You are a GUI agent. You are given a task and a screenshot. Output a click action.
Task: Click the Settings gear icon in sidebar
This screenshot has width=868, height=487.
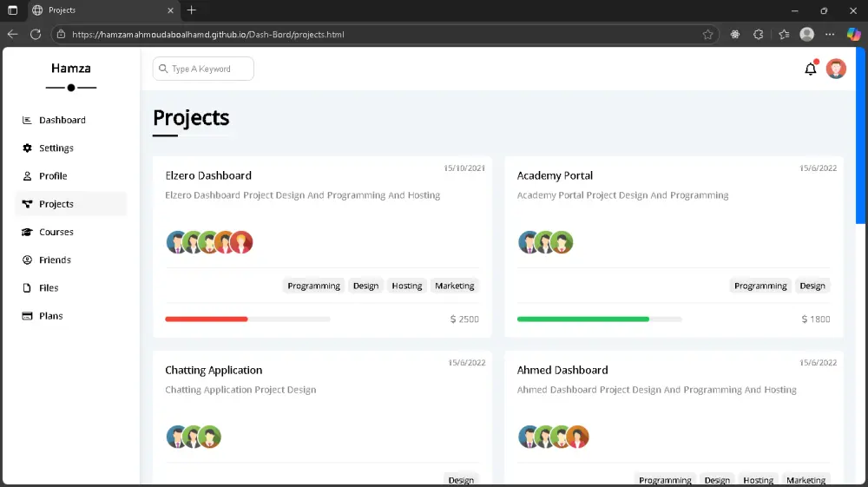pos(27,148)
